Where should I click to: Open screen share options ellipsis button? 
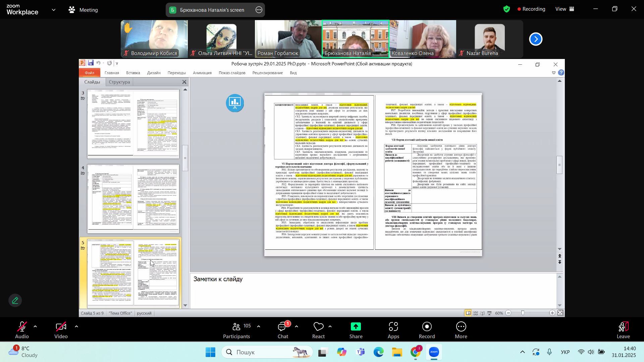coord(259,10)
